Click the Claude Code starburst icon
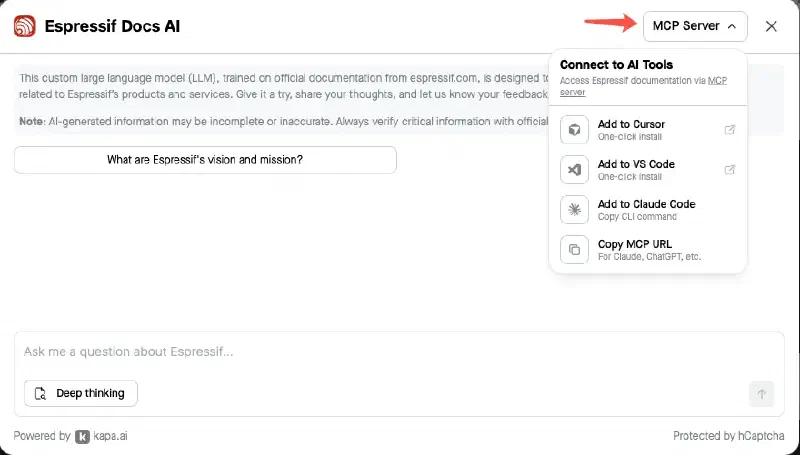This screenshot has width=800, height=455. pos(574,210)
